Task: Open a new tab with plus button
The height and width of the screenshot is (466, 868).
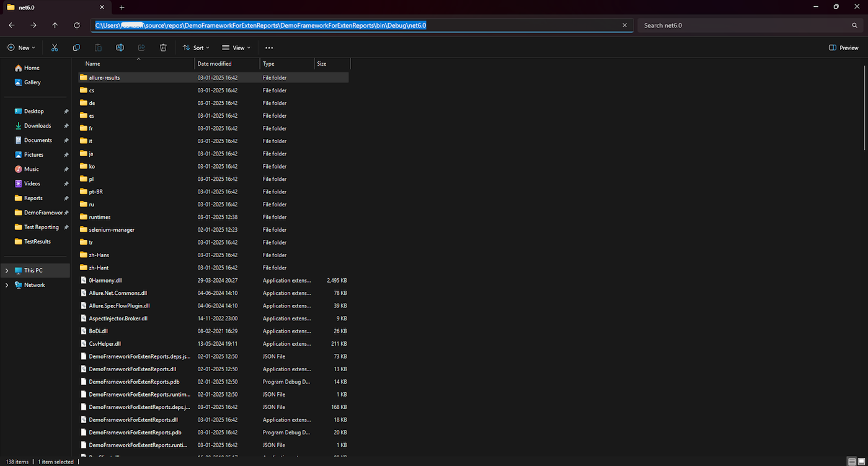Action: (122, 7)
